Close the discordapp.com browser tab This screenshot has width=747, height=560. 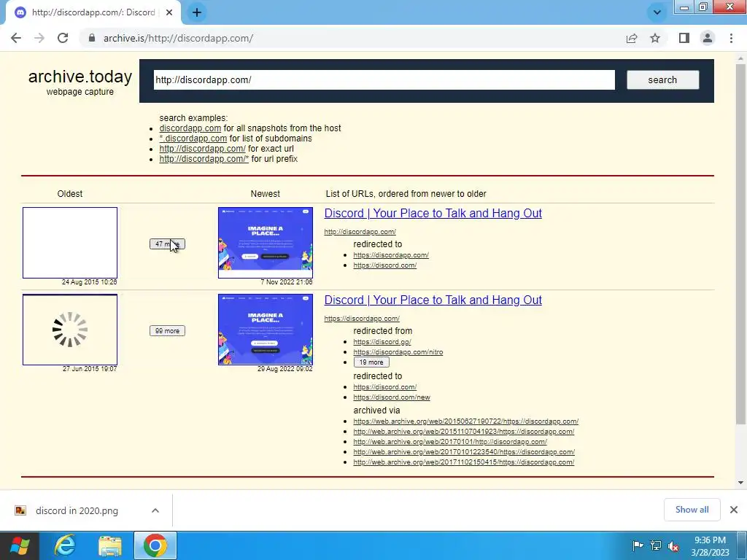point(169,12)
